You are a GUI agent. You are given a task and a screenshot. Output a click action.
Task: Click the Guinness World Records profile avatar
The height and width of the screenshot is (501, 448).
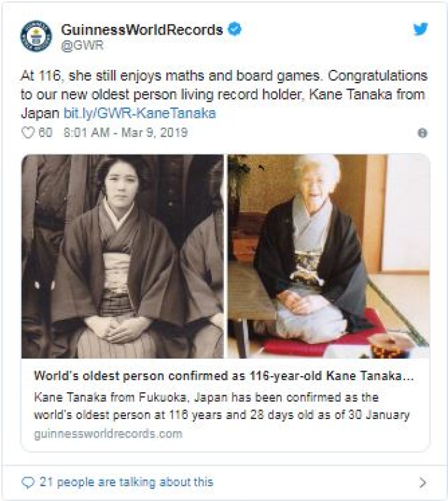coord(36,36)
